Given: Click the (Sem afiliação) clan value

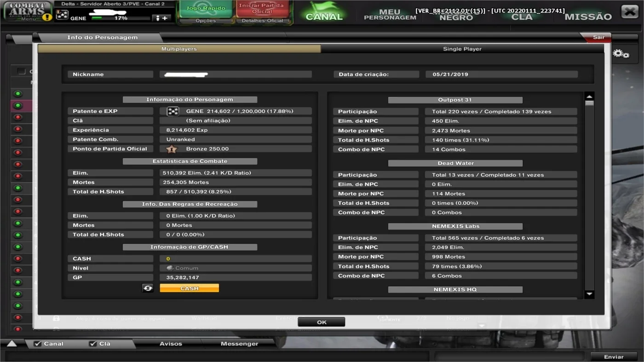Looking at the screenshot, I should [x=236, y=120].
